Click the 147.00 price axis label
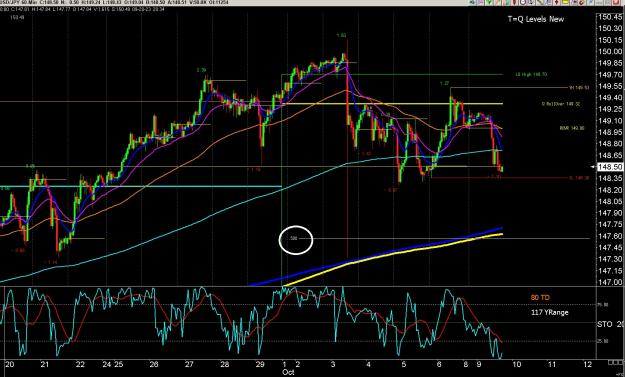The image size is (625, 377). pos(610,282)
